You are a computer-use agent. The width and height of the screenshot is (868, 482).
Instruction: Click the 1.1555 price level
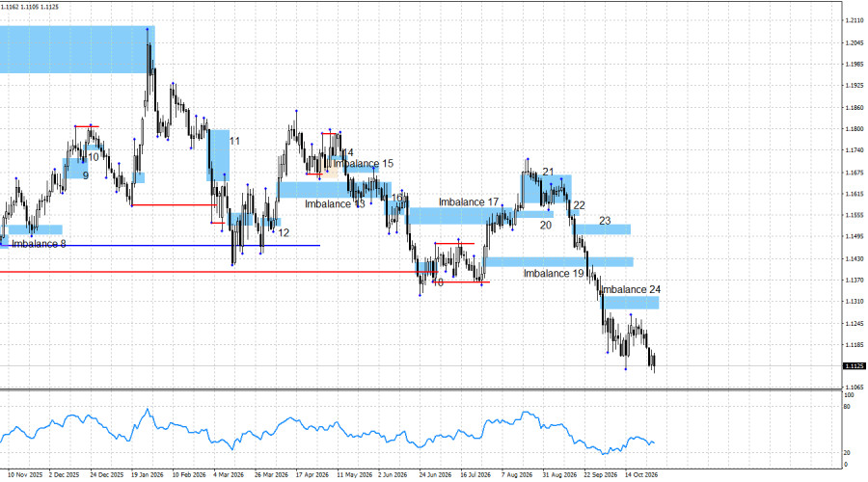[854, 215]
